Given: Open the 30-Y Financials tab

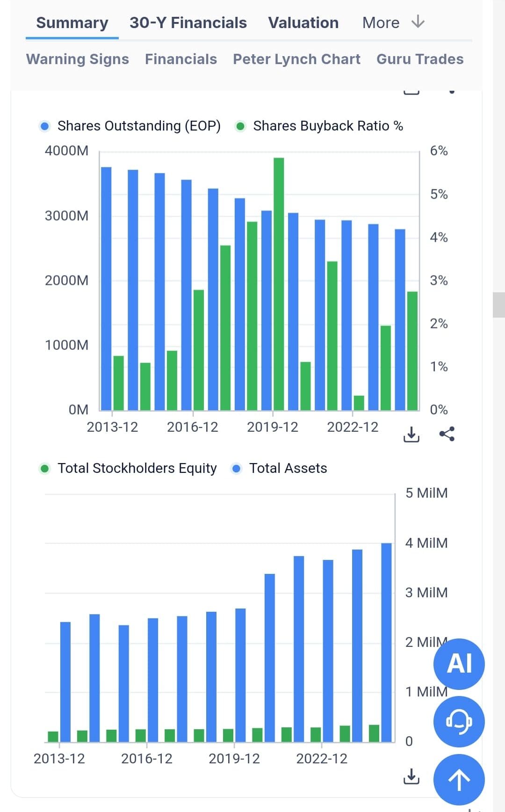Looking at the screenshot, I should [188, 23].
